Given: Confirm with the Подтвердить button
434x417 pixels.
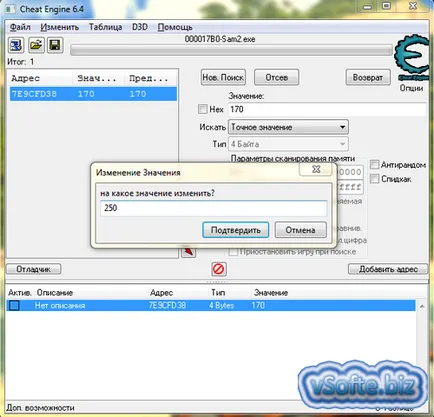Looking at the screenshot, I should point(236,230).
